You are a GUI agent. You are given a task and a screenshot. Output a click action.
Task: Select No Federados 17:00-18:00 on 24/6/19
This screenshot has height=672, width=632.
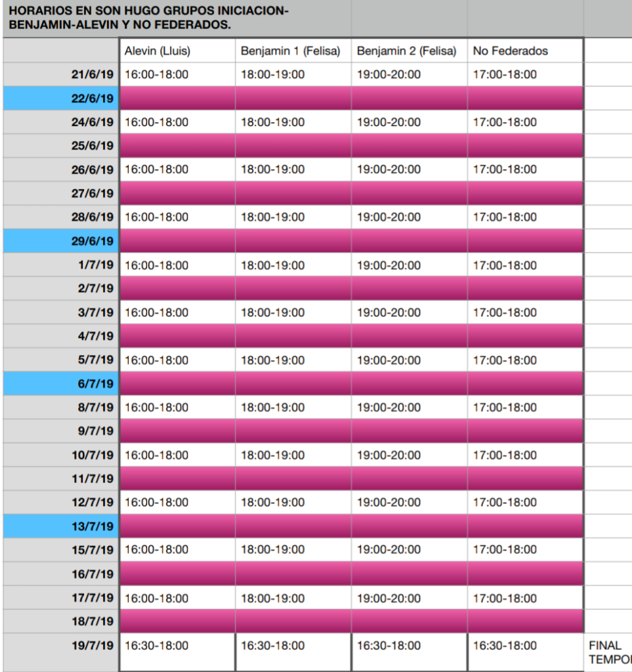(525, 122)
